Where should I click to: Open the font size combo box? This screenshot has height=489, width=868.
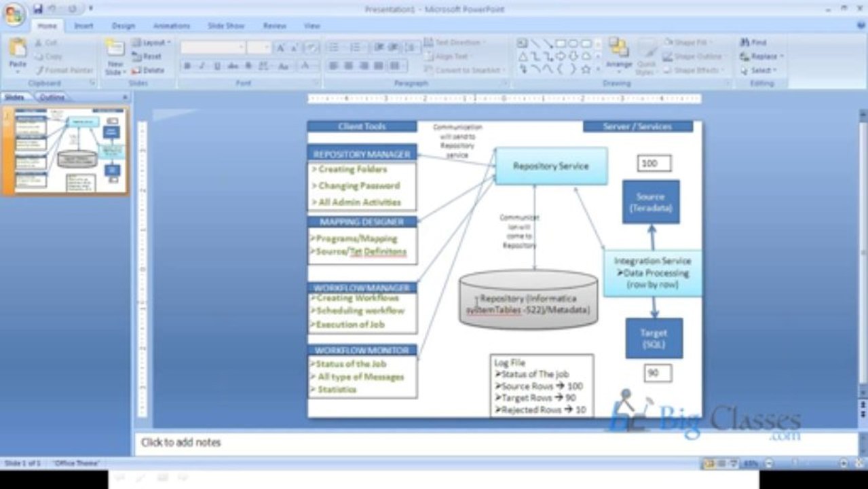(x=259, y=48)
